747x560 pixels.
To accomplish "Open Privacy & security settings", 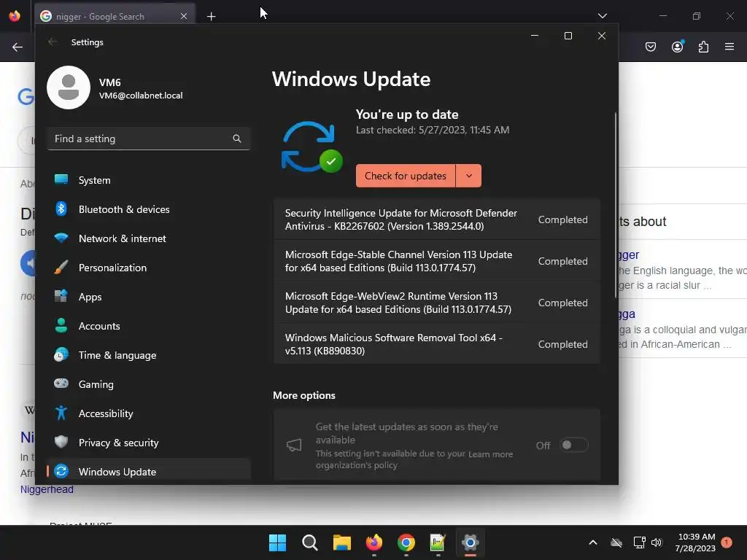I will coord(149,443).
